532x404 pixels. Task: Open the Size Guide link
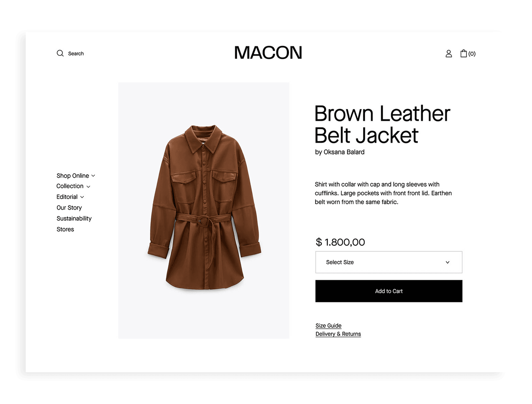328,326
